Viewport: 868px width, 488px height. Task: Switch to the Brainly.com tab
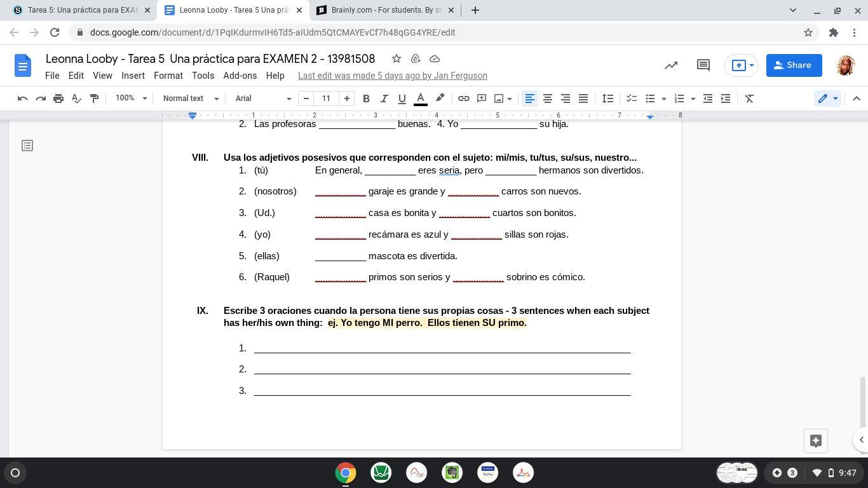point(385,10)
